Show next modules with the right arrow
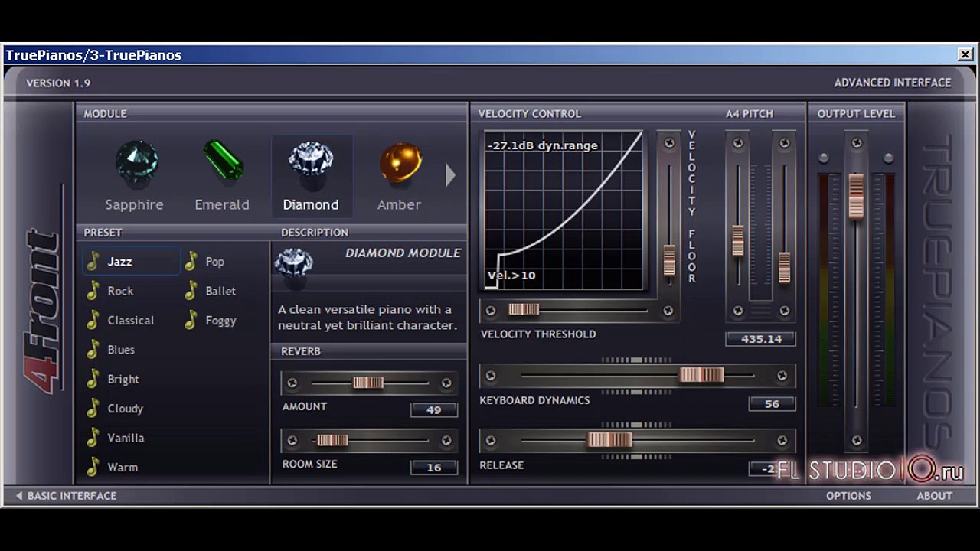This screenshot has width=980, height=551. coord(450,175)
